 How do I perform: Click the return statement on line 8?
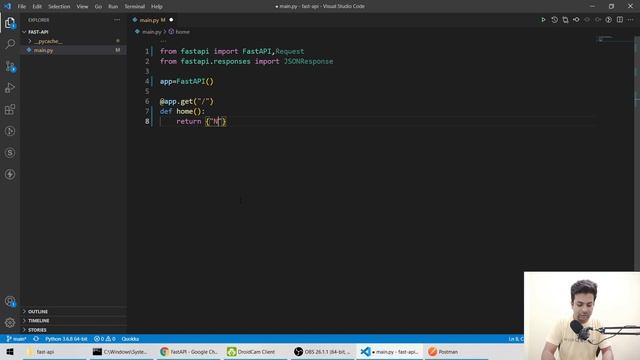click(x=201, y=121)
